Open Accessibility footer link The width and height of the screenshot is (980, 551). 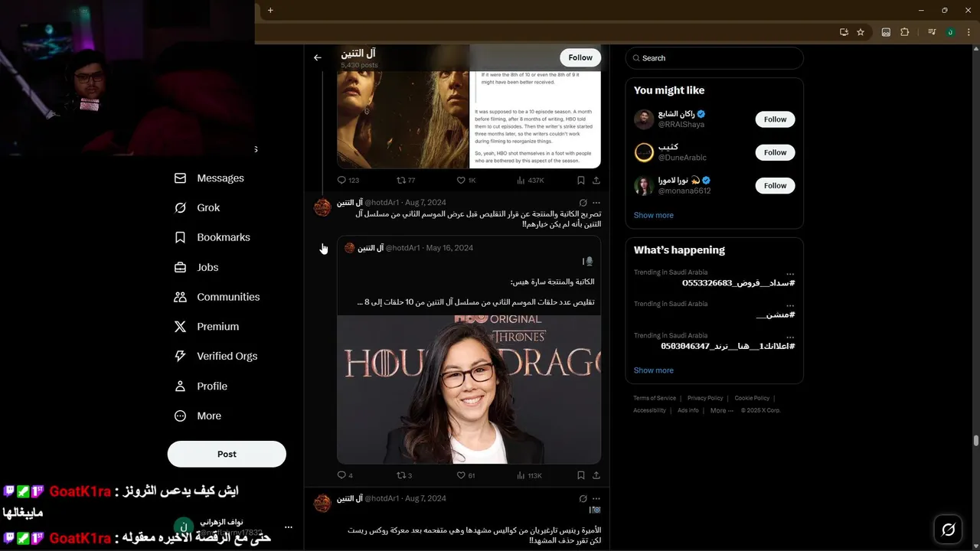coord(649,410)
